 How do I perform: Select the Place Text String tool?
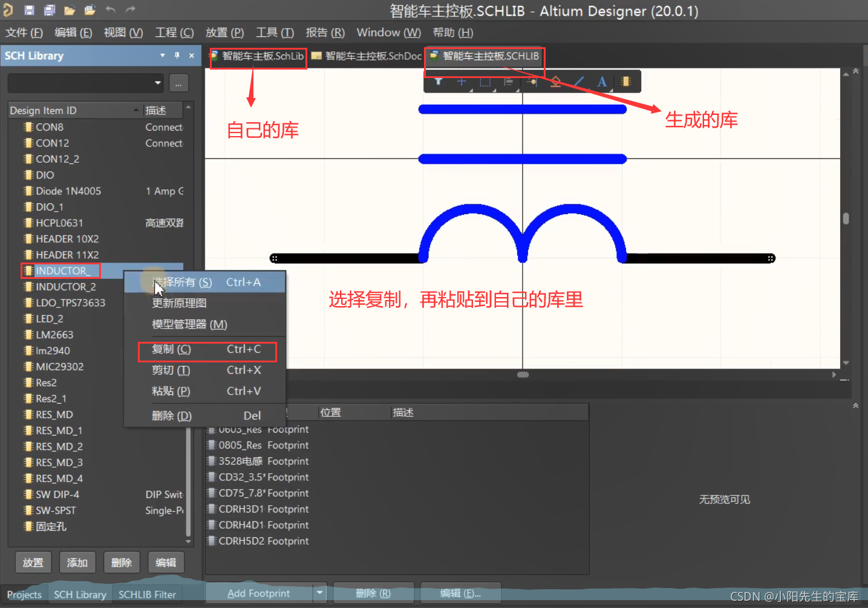(602, 82)
